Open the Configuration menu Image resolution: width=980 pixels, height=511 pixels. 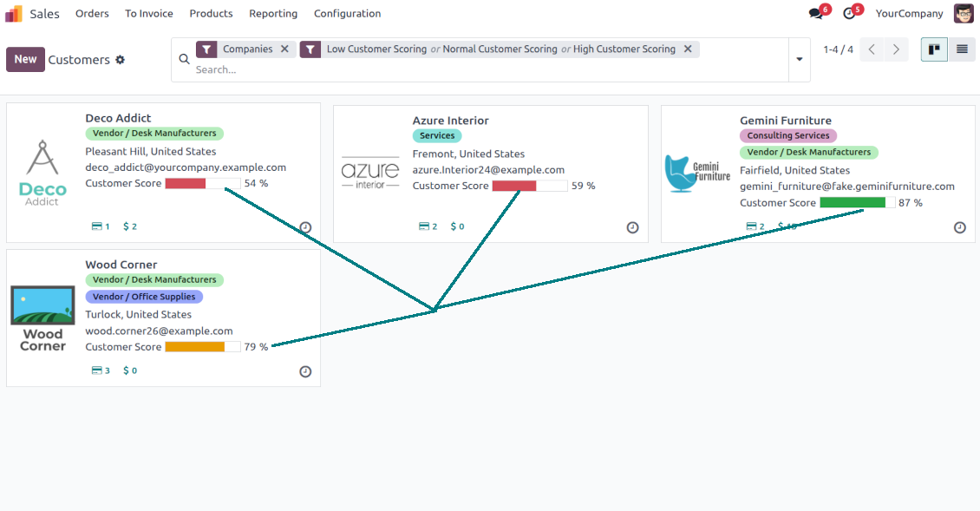point(347,14)
